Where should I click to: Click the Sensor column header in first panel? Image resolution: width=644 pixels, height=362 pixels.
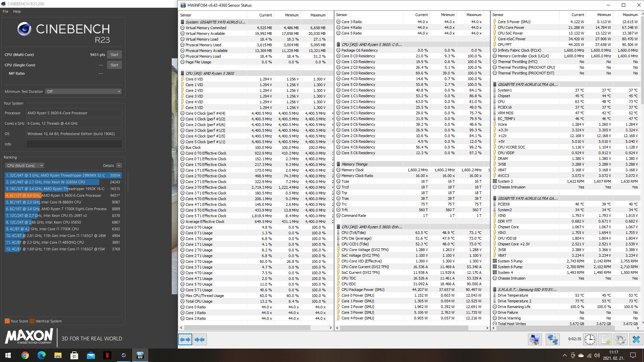coord(213,15)
